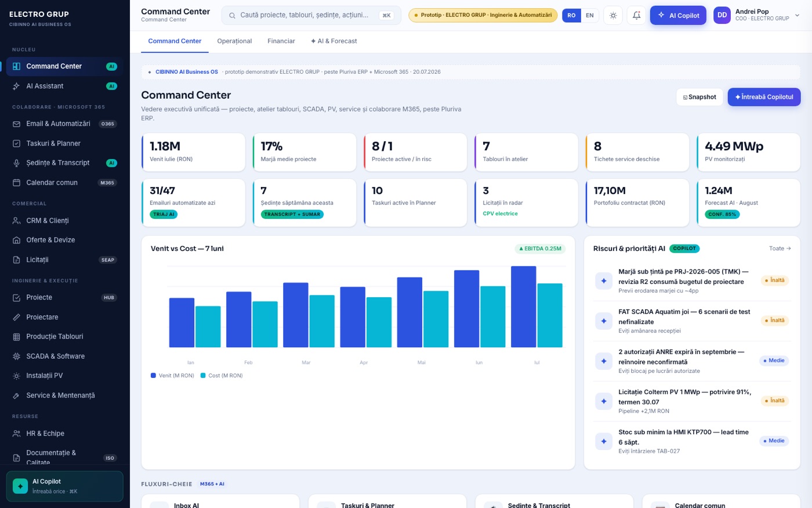This screenshot has width=812, height=508.
Task: Click the EBITDA 0.25M badge
Action: [x=540, y=248]
